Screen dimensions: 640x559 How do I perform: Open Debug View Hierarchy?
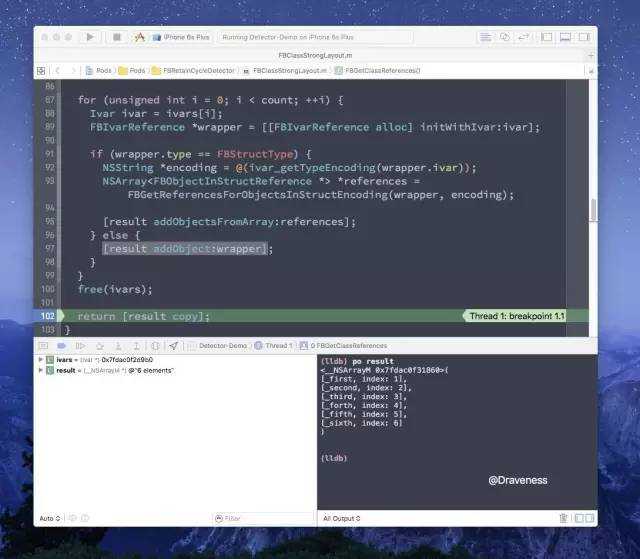[155, 346]
